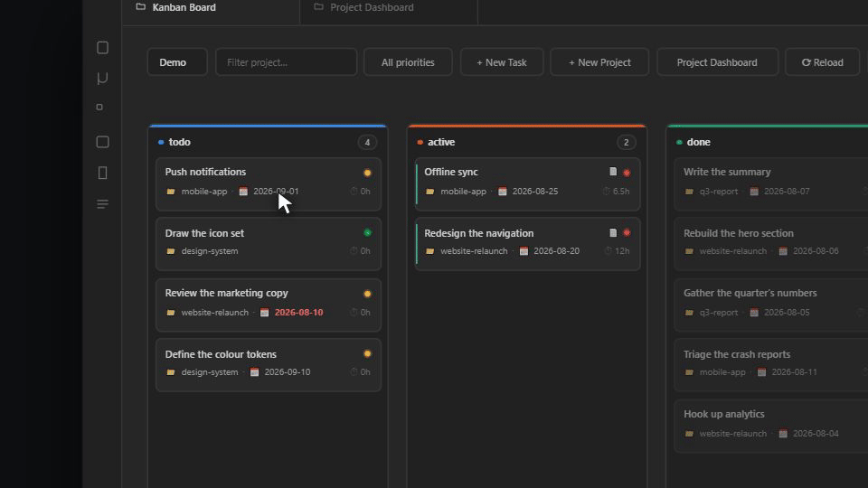
Task: Focus the Filter project input field
Action: pyautogui.click(x=287, y=62)
